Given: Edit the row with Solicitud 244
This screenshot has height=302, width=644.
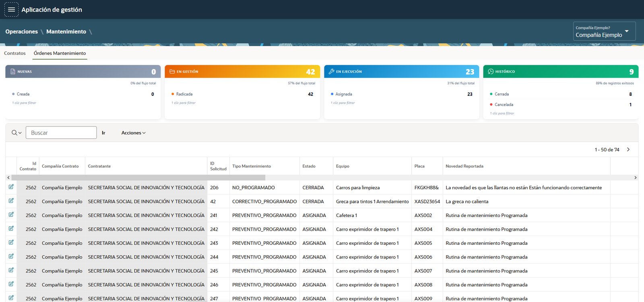Looking at the screenshot, I should coord(11,256).
